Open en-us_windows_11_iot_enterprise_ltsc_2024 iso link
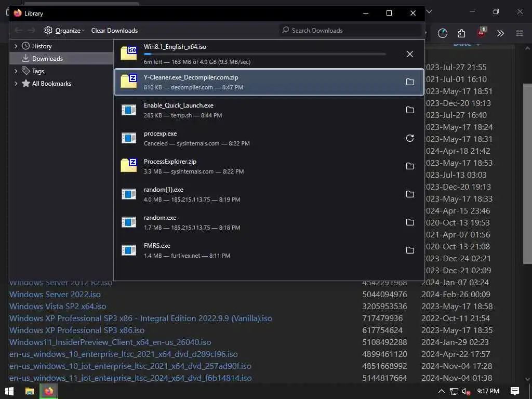 tap(130, 378)
